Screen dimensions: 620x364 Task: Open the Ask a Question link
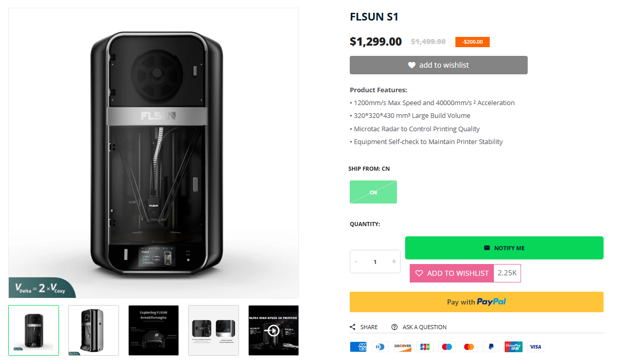click(x=419, y=327)
